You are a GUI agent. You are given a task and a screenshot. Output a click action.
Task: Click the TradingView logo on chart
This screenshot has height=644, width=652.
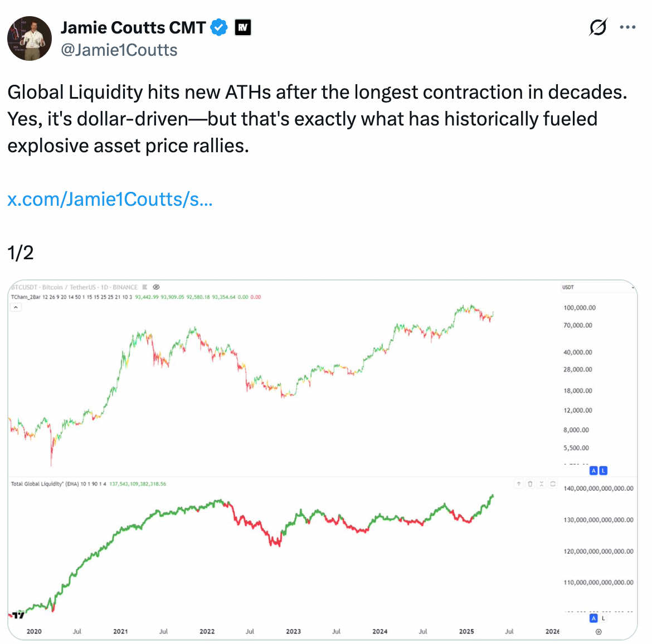tap(18, 615)
